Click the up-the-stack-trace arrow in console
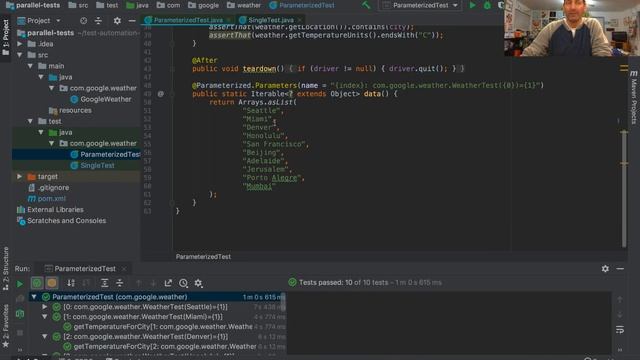This screenshot has height=360, width=640. click(620, 300)
